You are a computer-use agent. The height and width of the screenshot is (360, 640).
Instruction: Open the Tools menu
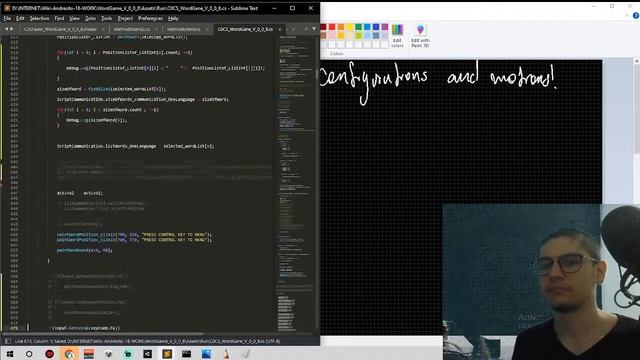pos(107,18)
